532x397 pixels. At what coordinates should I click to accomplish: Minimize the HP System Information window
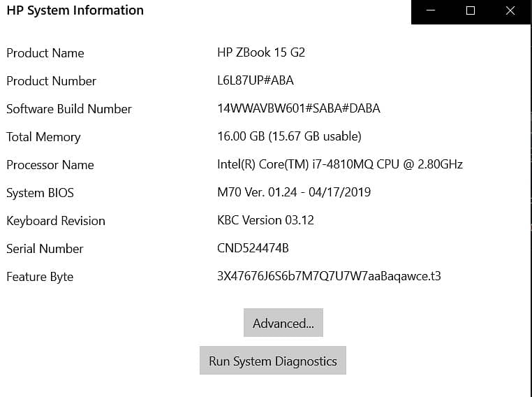click(x=431, y=11)
